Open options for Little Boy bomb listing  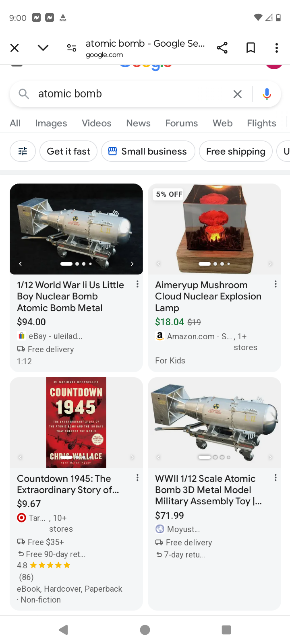(x=137, y=284)
